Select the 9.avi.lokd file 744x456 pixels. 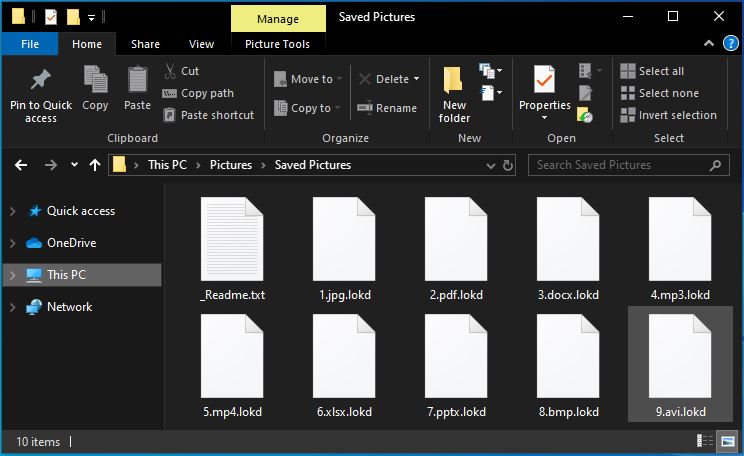pos(680,364)
